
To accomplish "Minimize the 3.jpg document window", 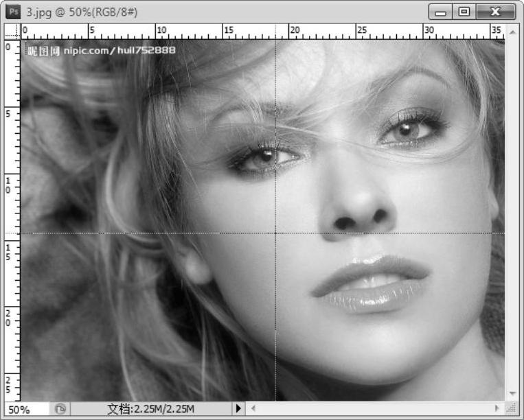I will (x=442, y=12).
